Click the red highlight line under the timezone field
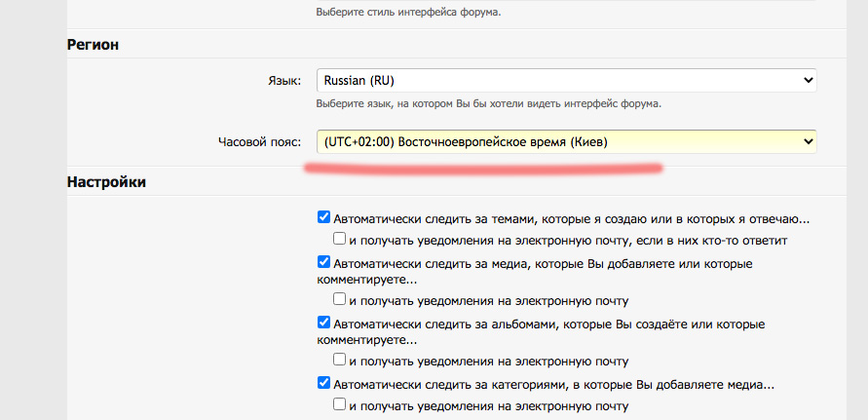868x420 pixels. pyautogui.click(x=483, y=169)
